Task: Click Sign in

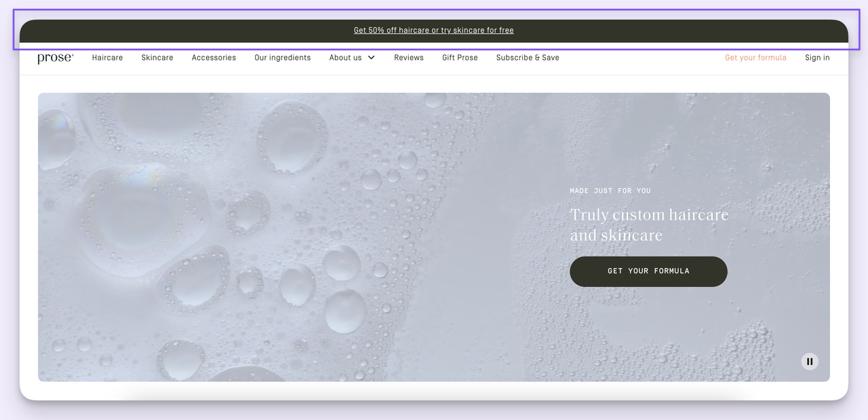Action: point(817,58)
